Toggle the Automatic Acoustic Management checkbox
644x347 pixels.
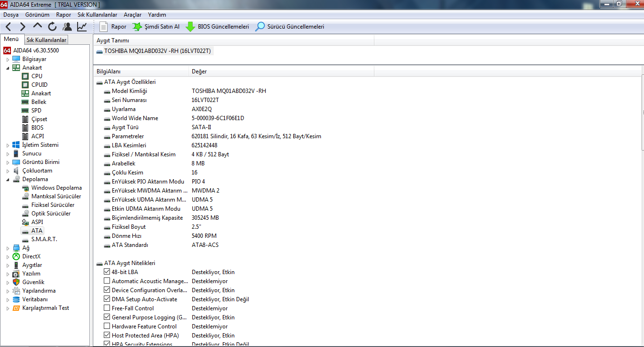[107, 281]
